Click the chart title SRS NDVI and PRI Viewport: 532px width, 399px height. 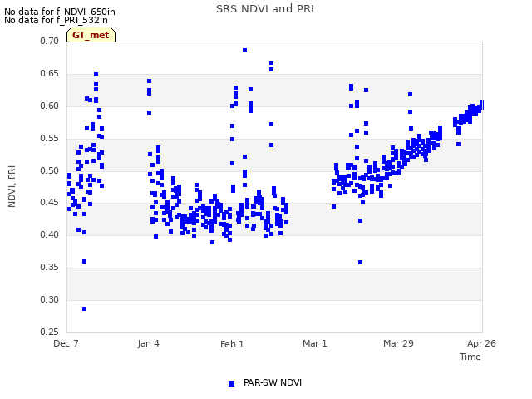click(265, 9)
